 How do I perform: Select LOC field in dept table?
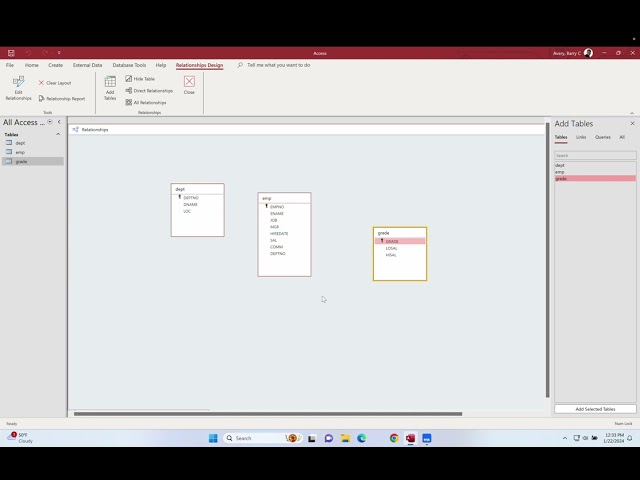[187, 211]
